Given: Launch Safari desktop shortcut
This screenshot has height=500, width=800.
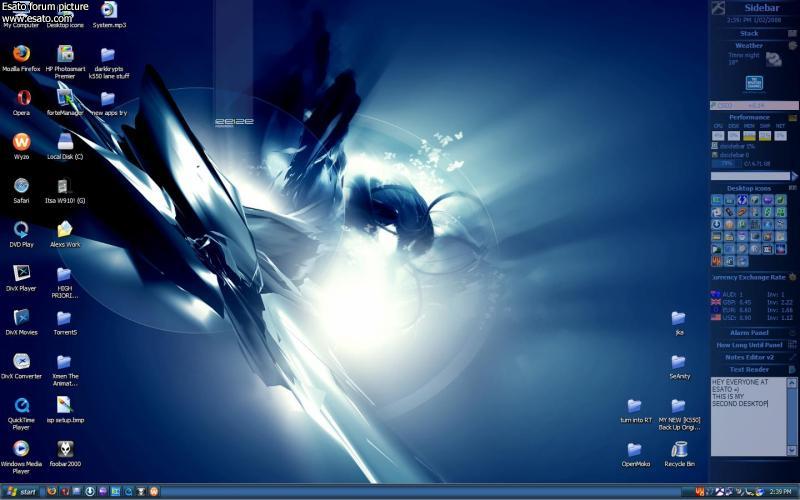Looking at the screenshot, I should pyautogui.click(x=21, y=190).
